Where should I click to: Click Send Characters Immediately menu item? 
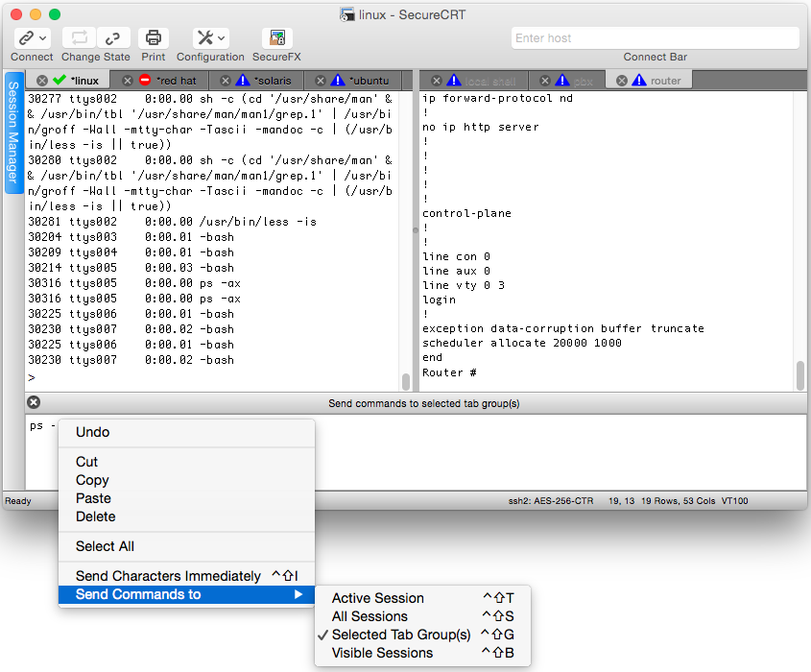point(168,576)
